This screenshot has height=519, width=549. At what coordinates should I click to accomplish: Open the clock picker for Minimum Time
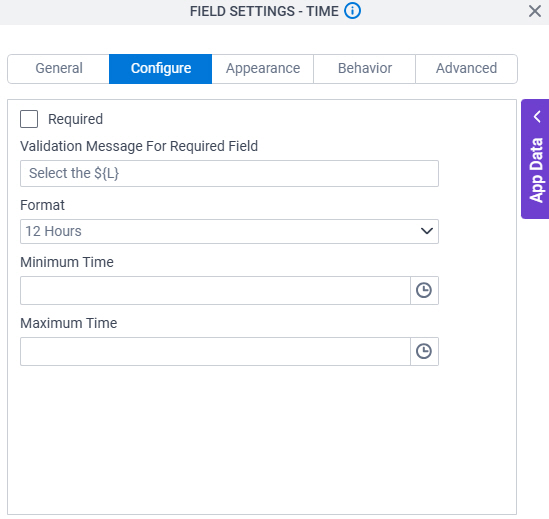point(424,290)
